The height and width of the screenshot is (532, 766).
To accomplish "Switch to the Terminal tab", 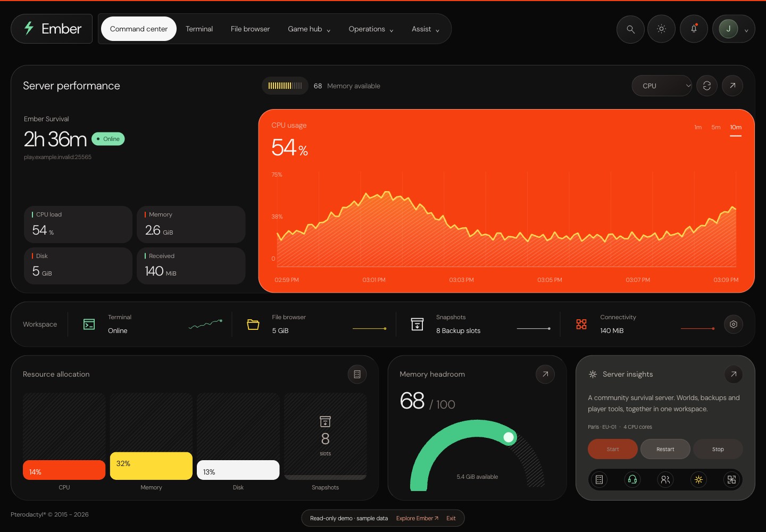I will [199, 29].
